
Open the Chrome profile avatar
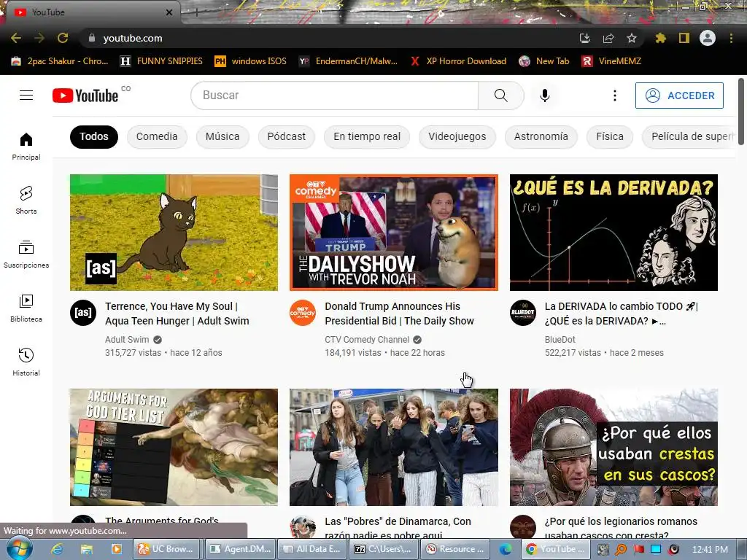[x=708, y=38]
